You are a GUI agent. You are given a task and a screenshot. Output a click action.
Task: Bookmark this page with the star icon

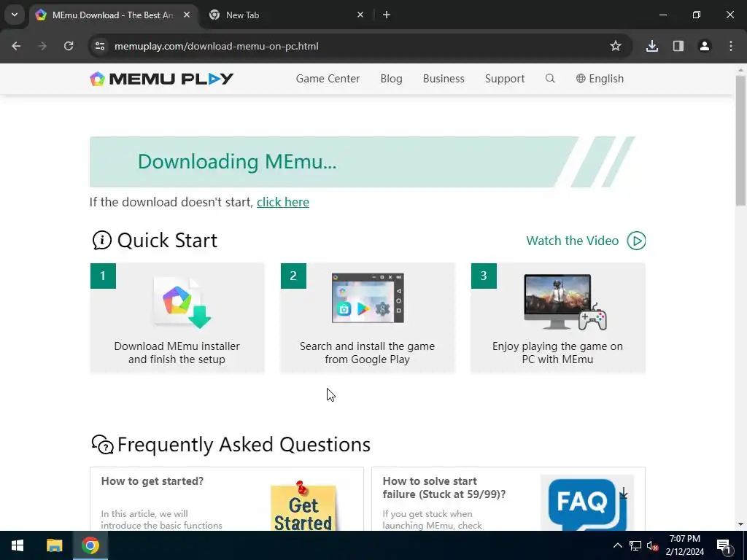tap(616, 46)
